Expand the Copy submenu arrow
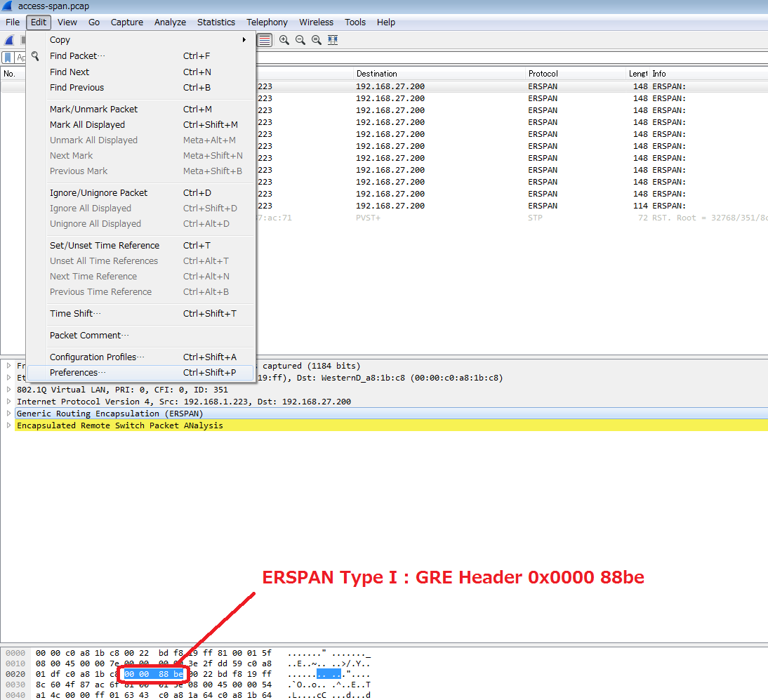This screenshot has width=768, height=700. 244,40
